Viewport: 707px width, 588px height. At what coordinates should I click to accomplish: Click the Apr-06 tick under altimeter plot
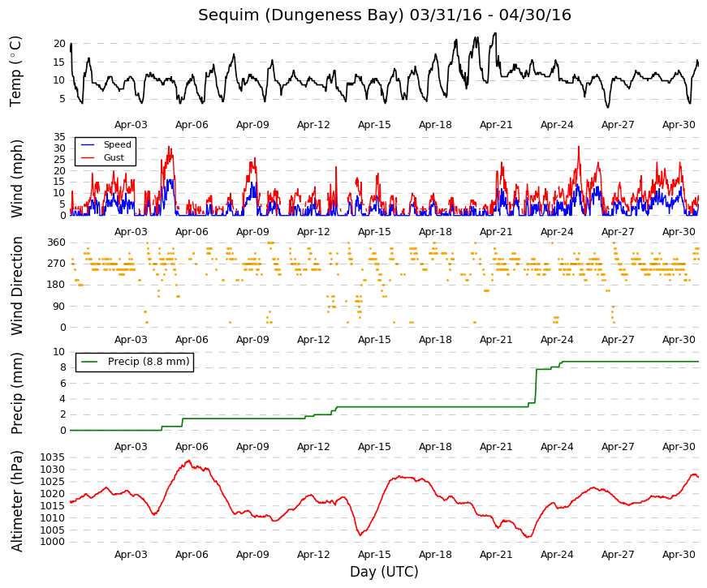coord(192,555)
